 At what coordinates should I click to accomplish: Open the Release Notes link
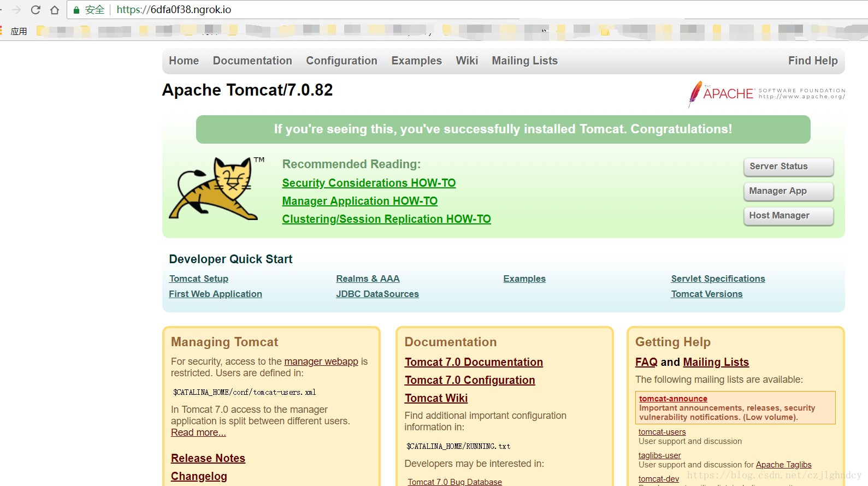click(208, 458)
